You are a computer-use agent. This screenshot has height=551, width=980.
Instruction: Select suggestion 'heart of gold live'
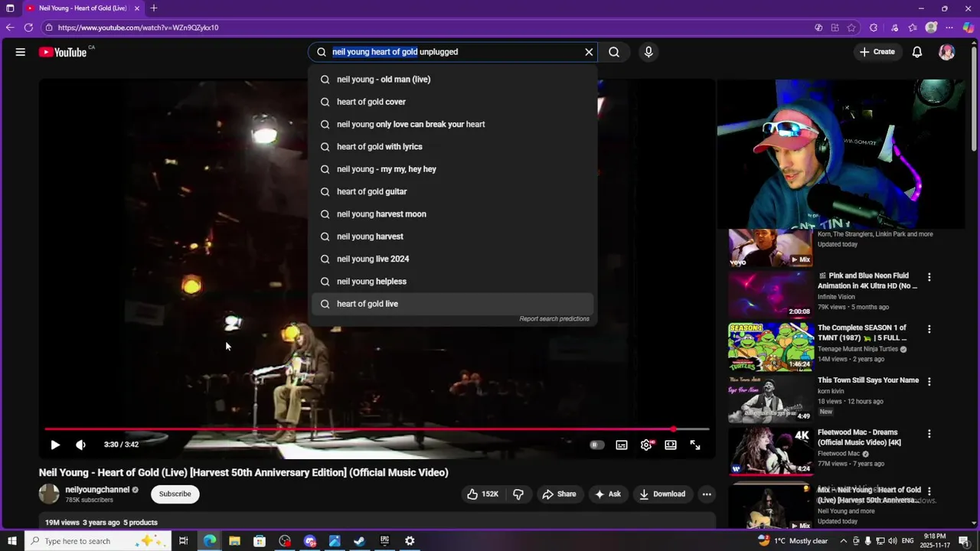453,304
